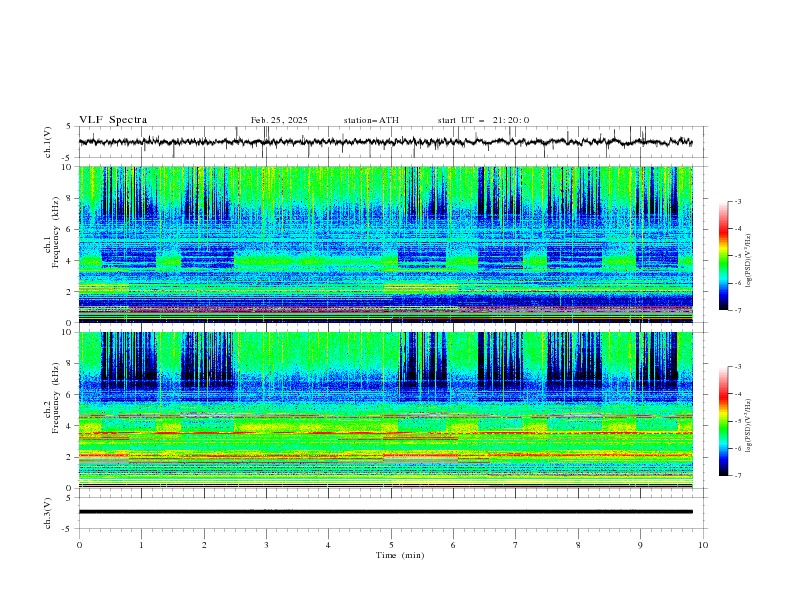Viewport: 792px width, 612px height.
Task: Click the 'ch.1(V)' waveform axis label
Action: [48, 142]
